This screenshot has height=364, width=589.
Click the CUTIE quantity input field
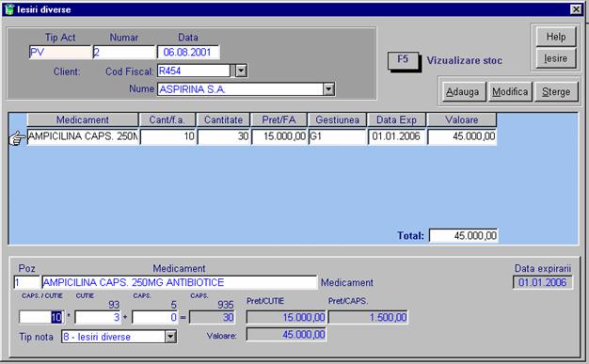coord(98,317)
